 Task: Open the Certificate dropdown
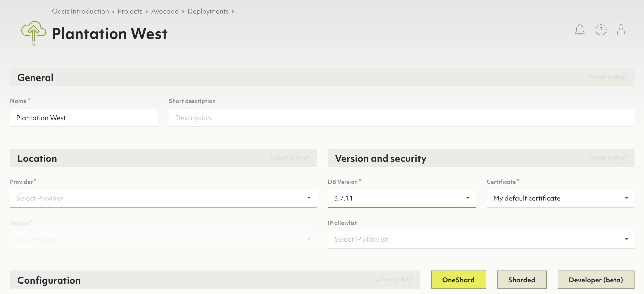(x=560, y=198)
